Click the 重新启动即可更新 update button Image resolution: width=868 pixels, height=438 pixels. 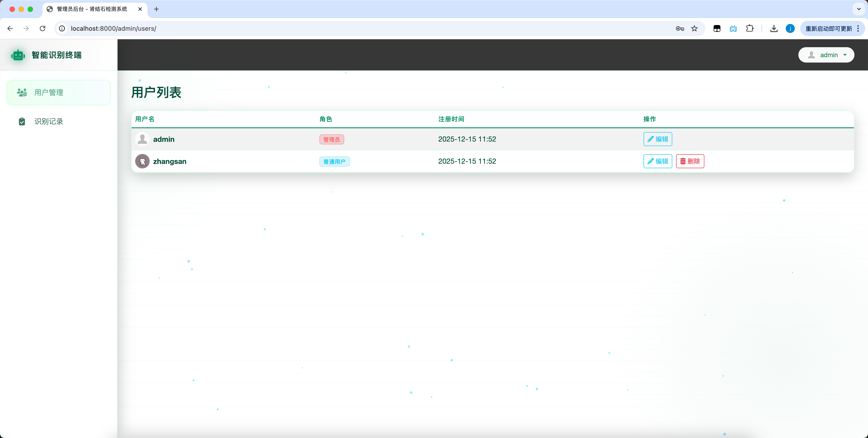point(829,29)
